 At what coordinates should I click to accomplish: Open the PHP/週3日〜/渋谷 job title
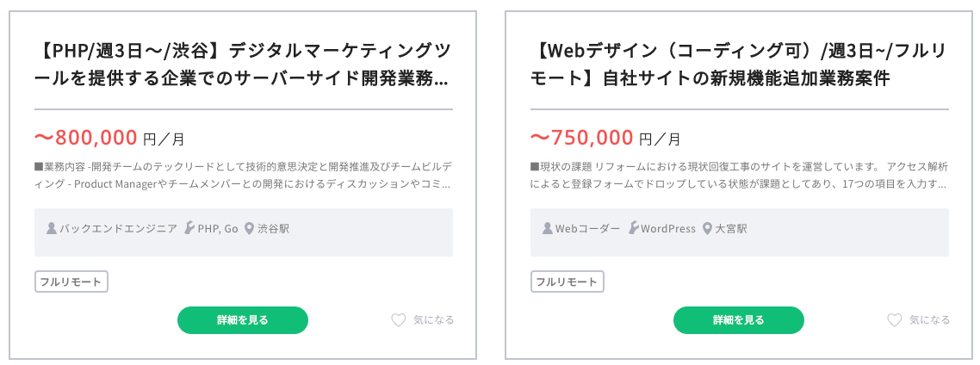(x=243, y=65)
